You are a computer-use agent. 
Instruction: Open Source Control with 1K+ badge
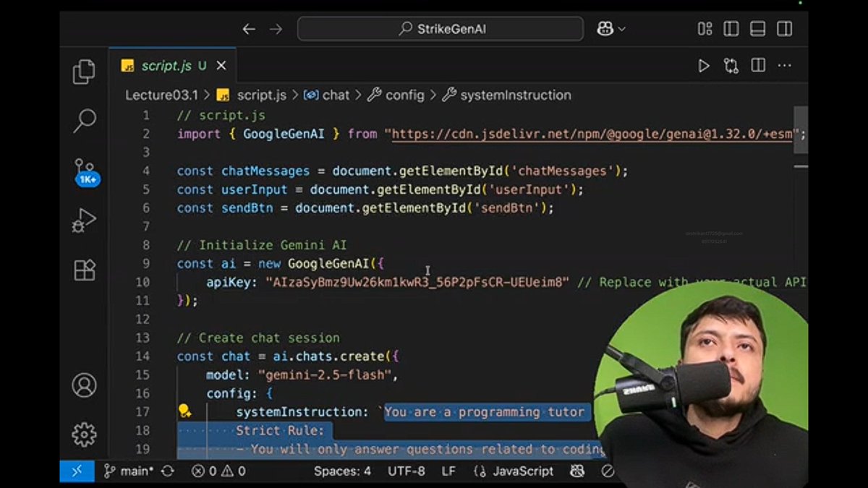85,172
